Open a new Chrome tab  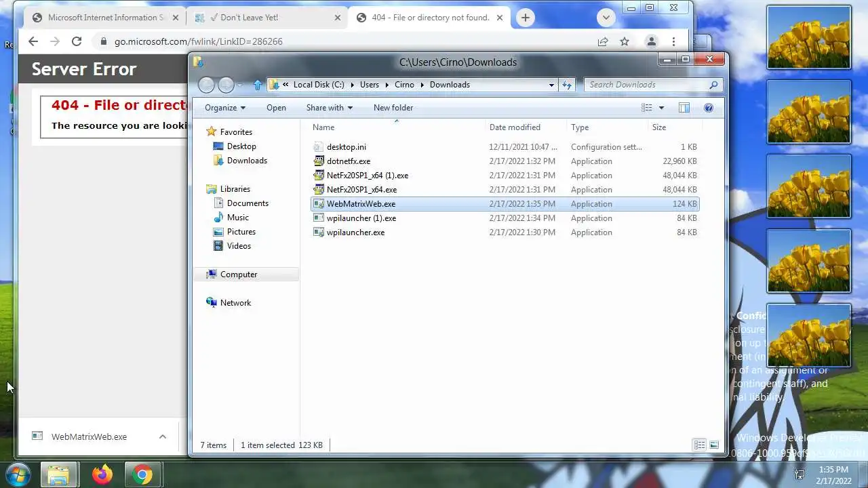click(526, 18)
